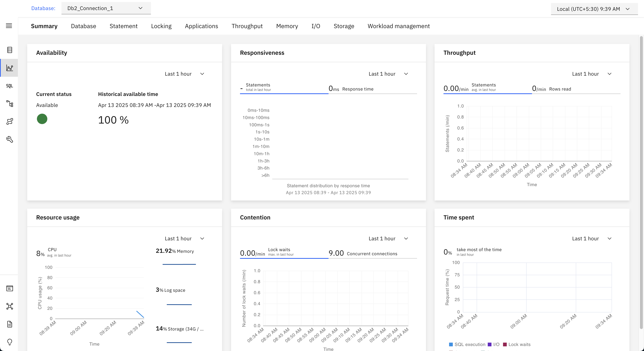This screenshot has width=644, height=351.
Task: Open the databases server icon in sidebar
Action: click(x=9, y=50)
